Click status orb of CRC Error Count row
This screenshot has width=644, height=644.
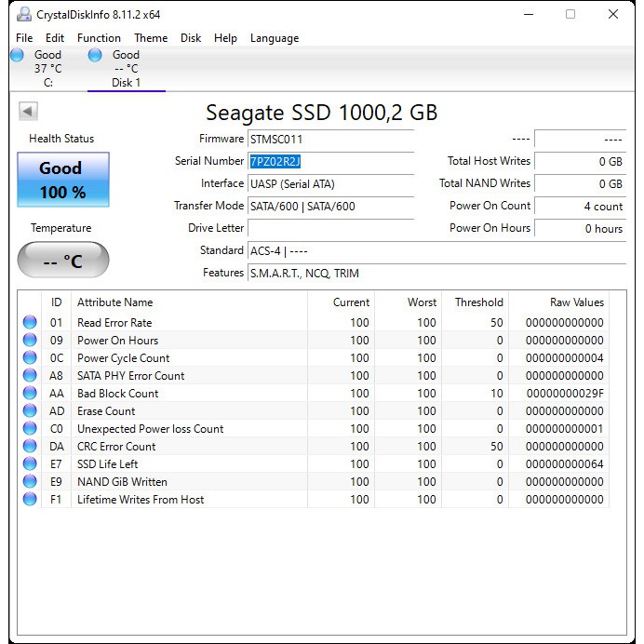[x=30, y=446]
